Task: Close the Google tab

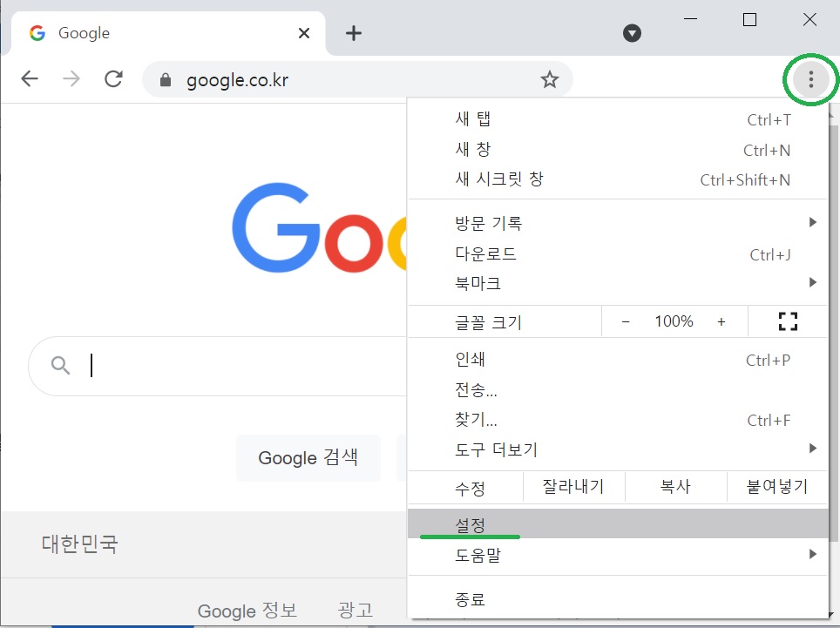Action: point(304,33)
